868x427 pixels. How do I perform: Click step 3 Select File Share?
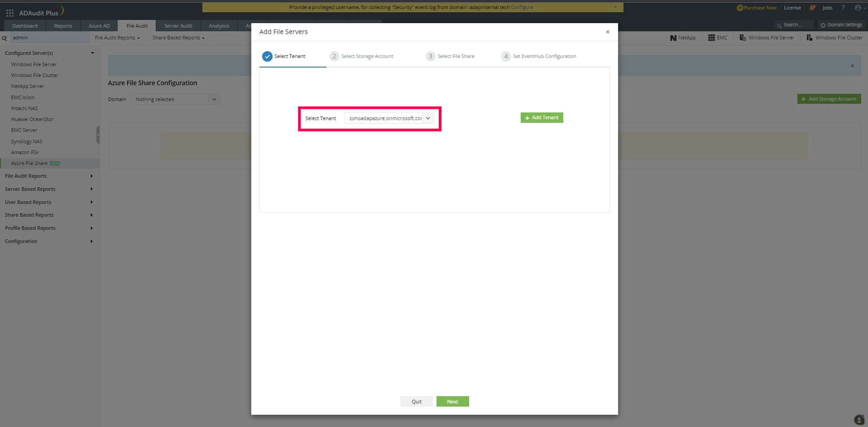point(450,56)
